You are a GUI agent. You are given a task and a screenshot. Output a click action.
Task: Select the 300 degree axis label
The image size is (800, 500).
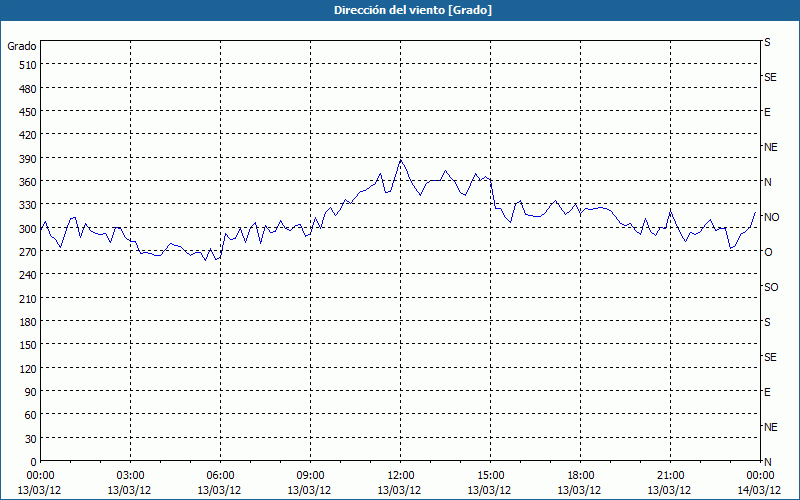point(28,229)
